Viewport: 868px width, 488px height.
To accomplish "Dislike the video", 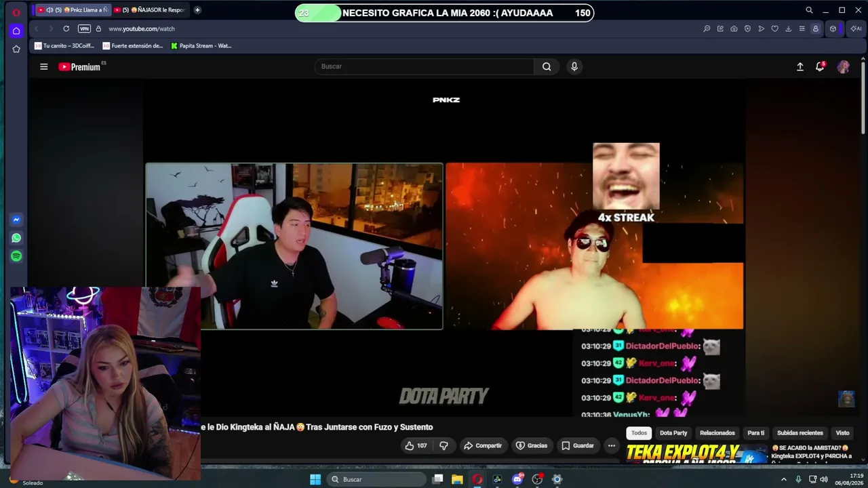I will pyautogui.click(x=444, y=445).
